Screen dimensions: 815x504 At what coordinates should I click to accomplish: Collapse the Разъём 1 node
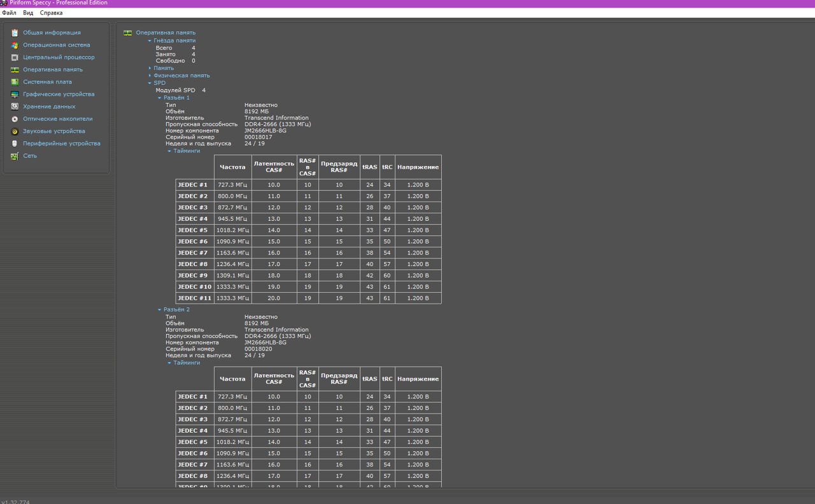[x=160, y=98]
